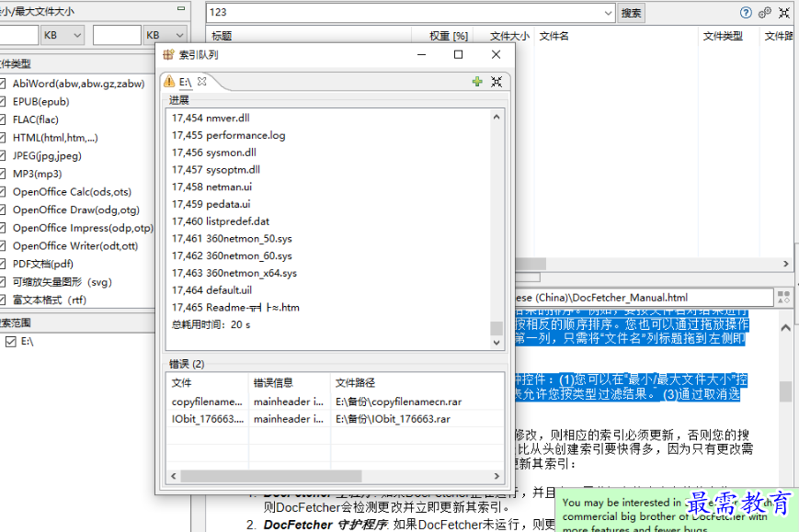
Task: Click the 文件路径 error column header
Action: coord(417,383)
